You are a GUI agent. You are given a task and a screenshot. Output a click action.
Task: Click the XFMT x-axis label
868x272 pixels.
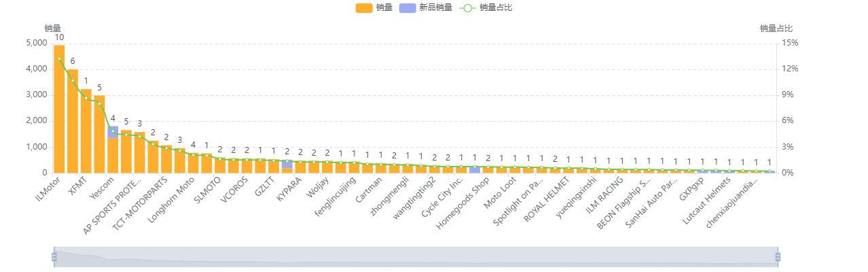coord(77,186)
